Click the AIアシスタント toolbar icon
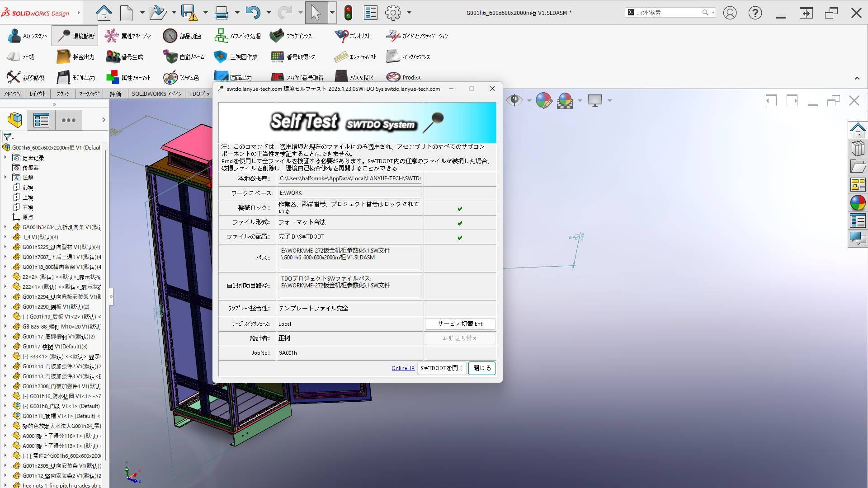Viewport: 868px width, 488px height. [x=14, y=36]
